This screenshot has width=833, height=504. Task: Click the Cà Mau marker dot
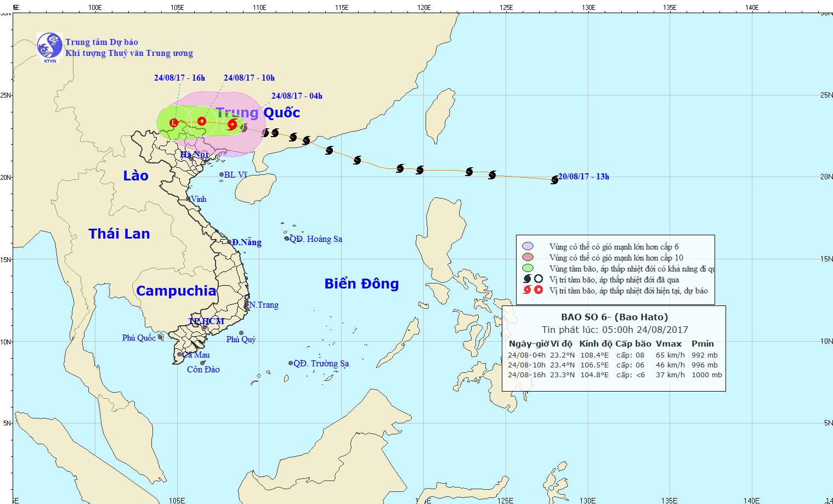tap(179, 354)
